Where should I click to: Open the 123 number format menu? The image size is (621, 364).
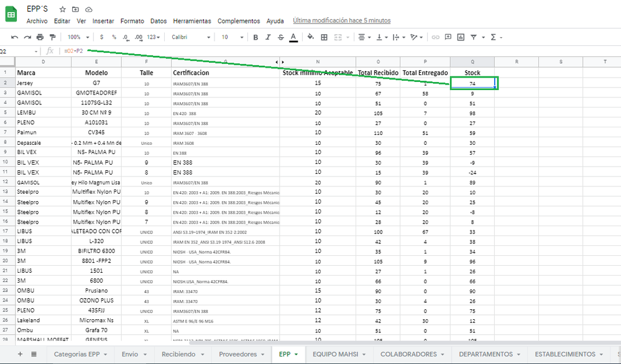click(x=154, y=37)
